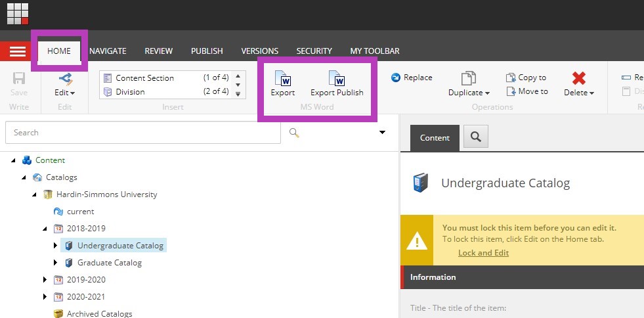Click the Insert list down arrow
The width and height of the screenshot is (644, 318).
click(x=238, y=85)
